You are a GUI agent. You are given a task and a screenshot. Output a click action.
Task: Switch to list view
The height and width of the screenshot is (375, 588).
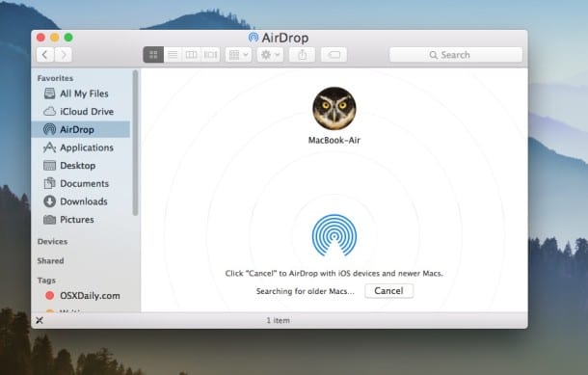pos(173,55)
